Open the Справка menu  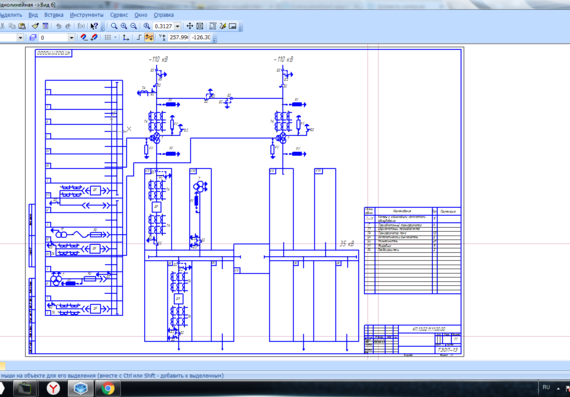point(164,15)
